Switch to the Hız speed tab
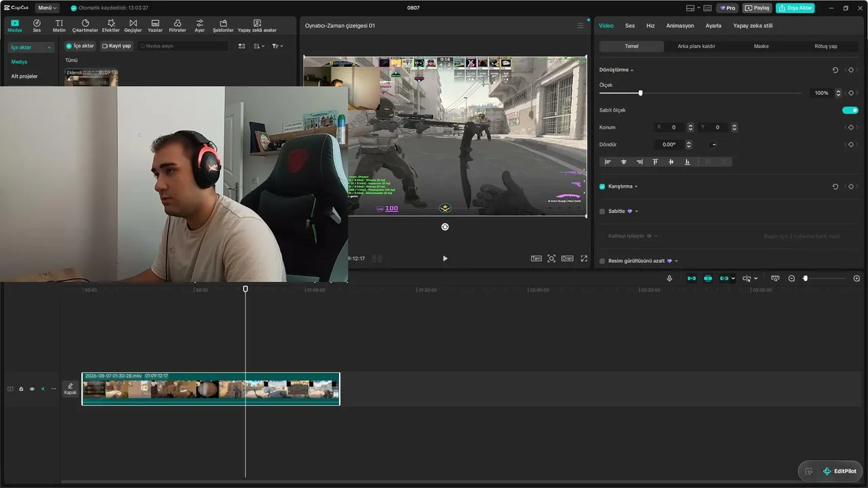The width and height of the screenshot is (868, 488). 650,26
